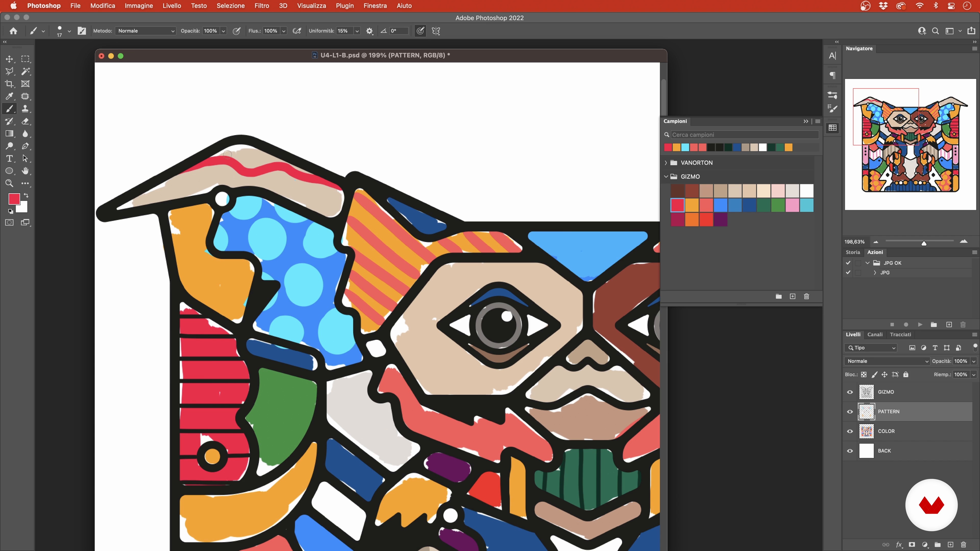Select the PATTERN layer name

point(889,412)
